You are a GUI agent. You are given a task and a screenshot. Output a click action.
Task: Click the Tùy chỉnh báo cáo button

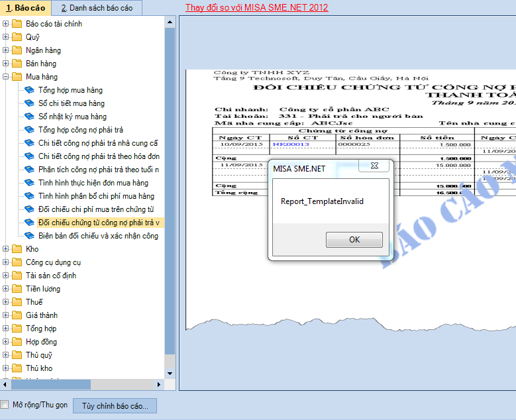115,405
